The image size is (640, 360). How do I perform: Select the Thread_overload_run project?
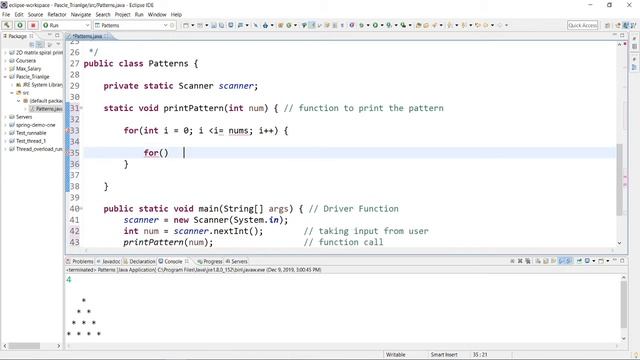point(36,149)
